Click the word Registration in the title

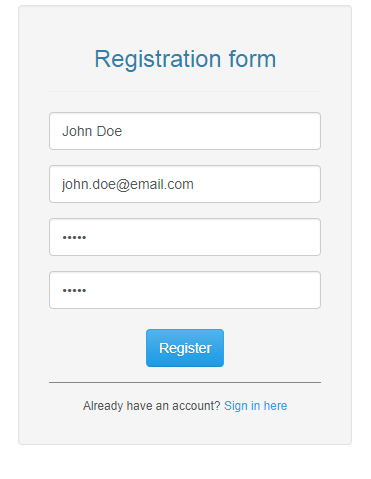pos(157,60)
